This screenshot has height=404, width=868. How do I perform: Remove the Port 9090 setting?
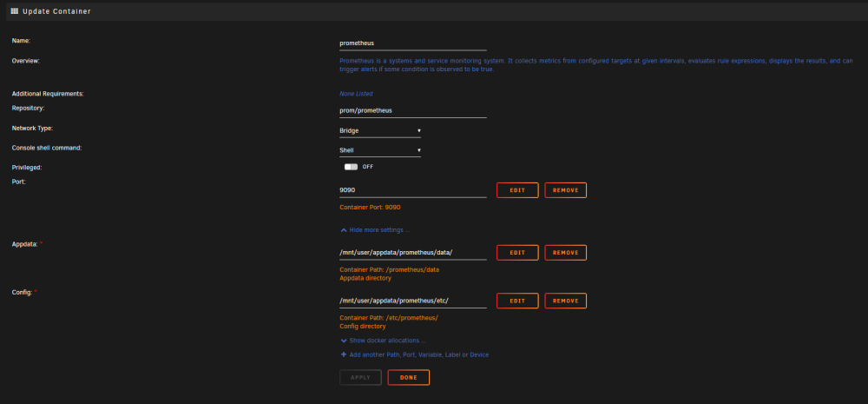click(565, 190)
